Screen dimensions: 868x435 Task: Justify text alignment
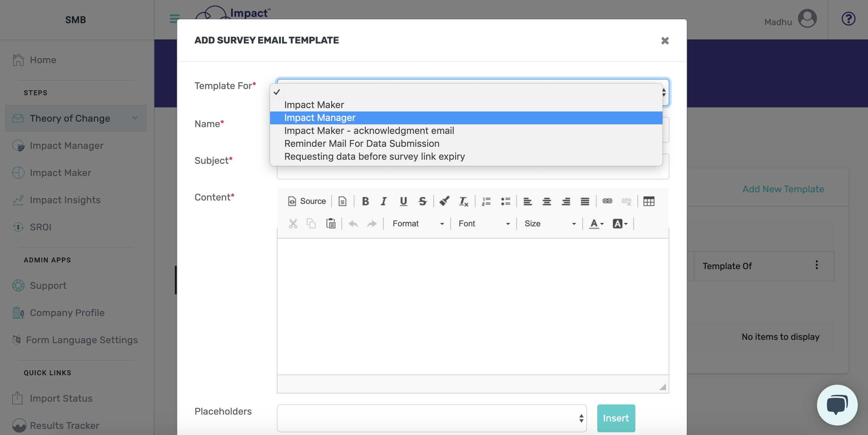(x=585, y=201)
